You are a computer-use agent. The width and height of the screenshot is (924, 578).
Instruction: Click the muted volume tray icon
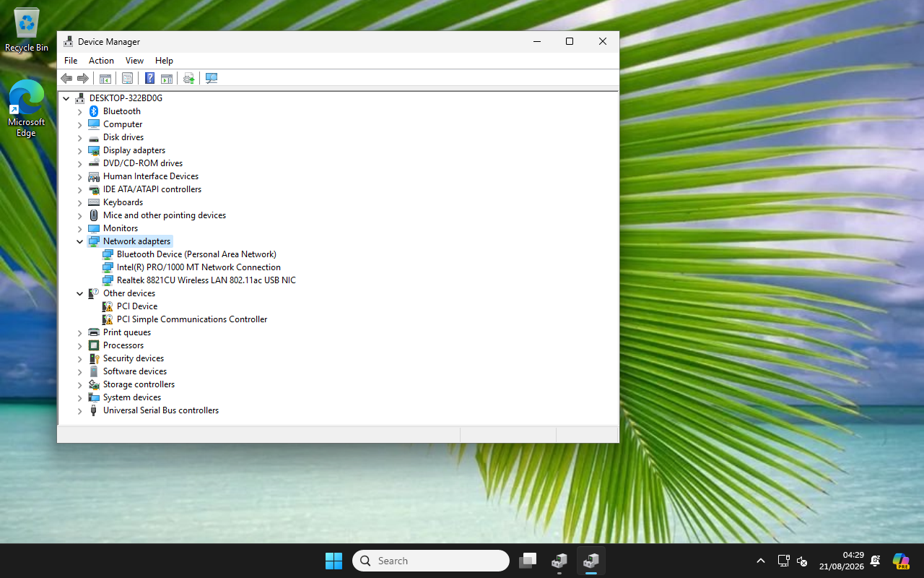(x=802, y=561)
